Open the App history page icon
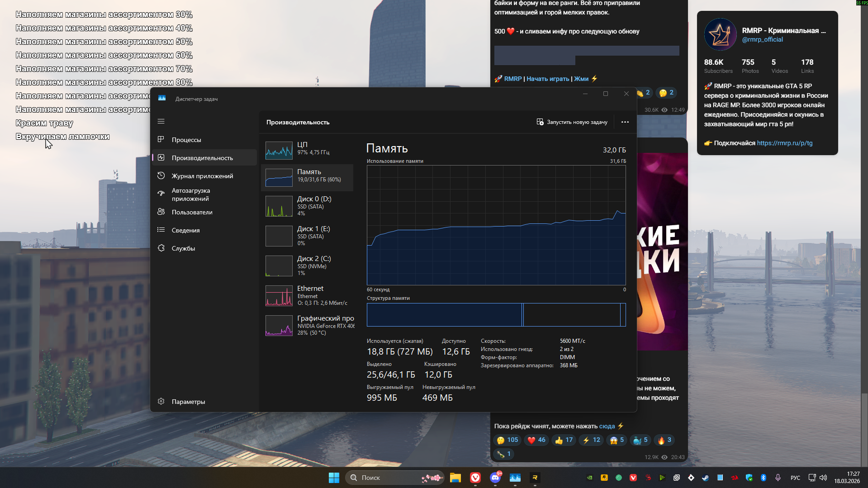Image resolution: width=868 pixels, height=488 pixels. [x=161, y=175]
